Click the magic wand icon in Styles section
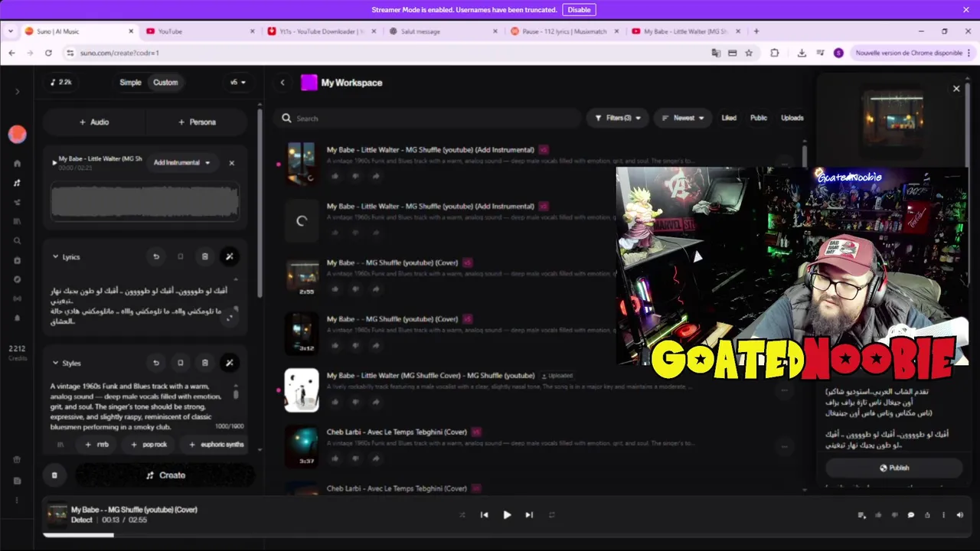Viewport: 980px width, 551px height. point(229,363)
